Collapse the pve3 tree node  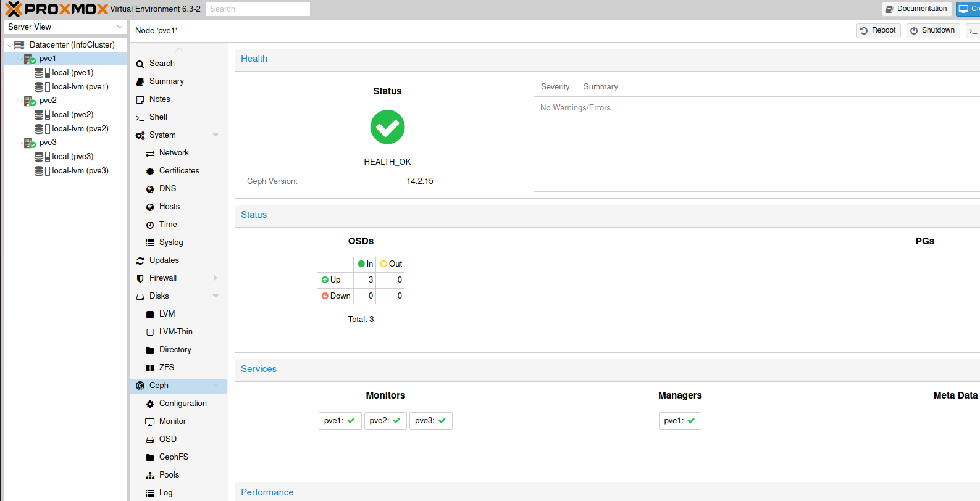tap(20, 143)
